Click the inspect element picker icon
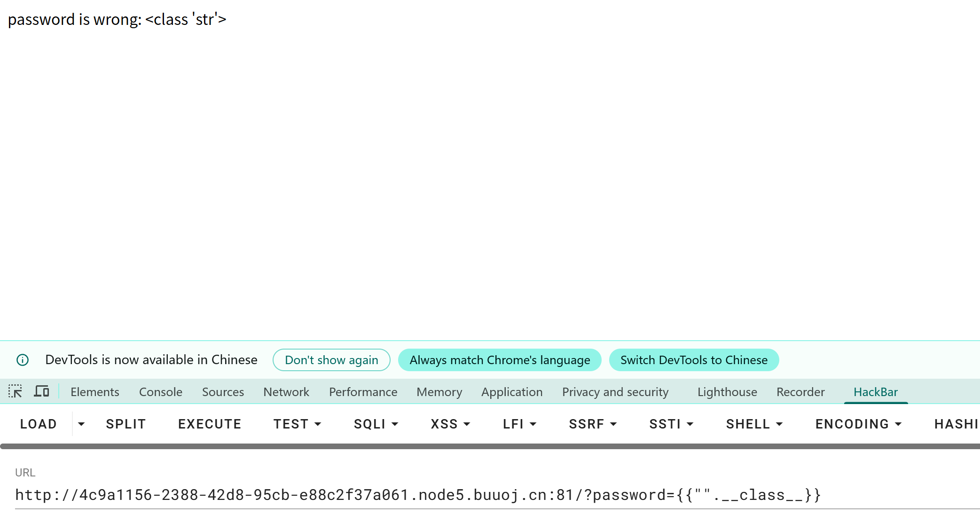 (15, 391)
